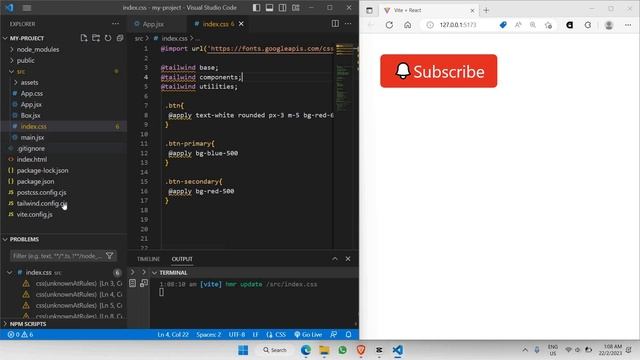
Task: Open vite.config.js file
Action: click(x=34, y=214)
